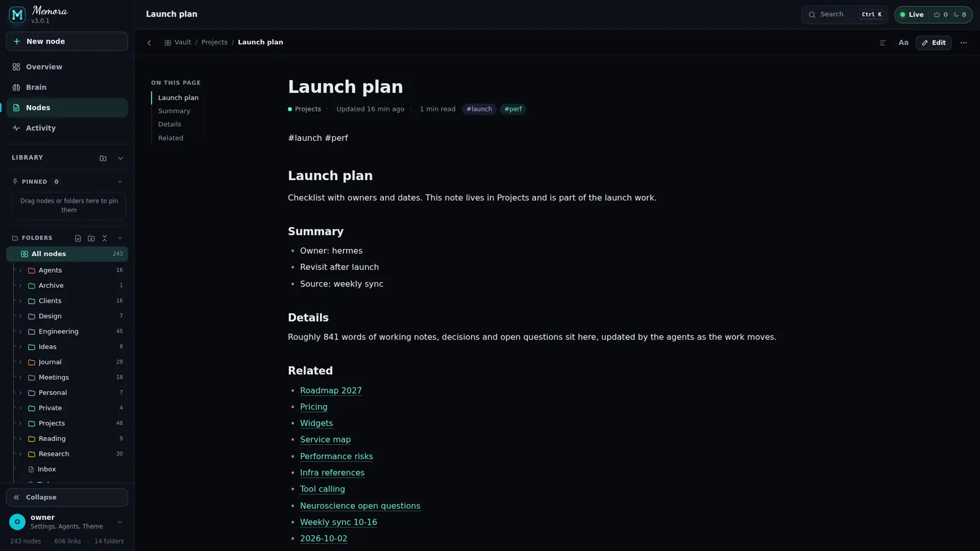
Task: Select the #launch tag chip
Action: click(x=479, y=109)
